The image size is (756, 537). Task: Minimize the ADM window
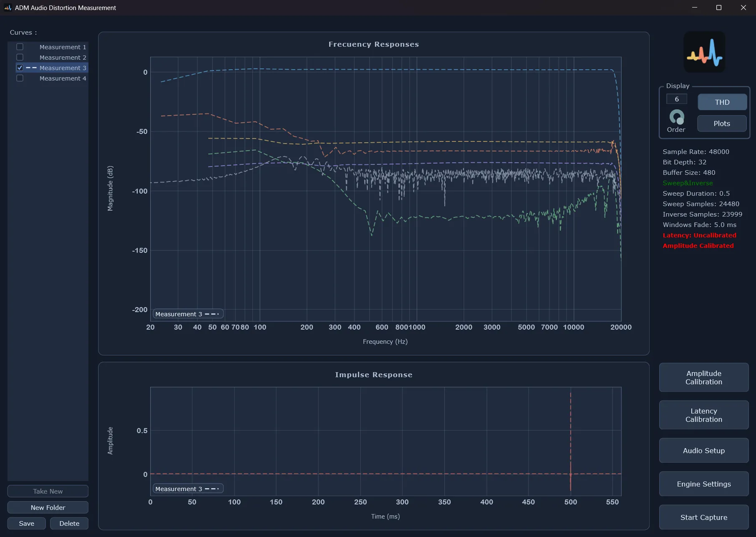pyautogui.click(x=695, y=8)
